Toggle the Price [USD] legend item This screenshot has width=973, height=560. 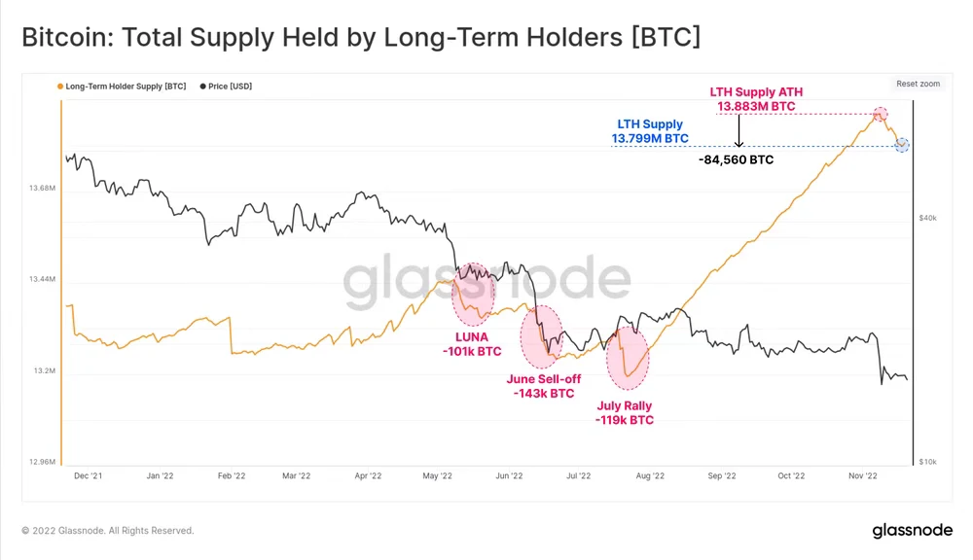[226, 87]
